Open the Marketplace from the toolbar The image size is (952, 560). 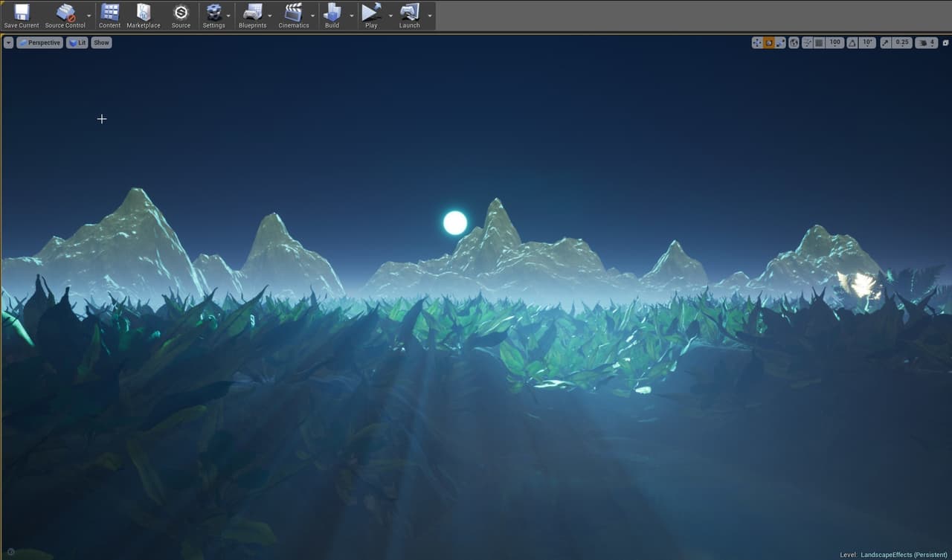tap(144, 16)
